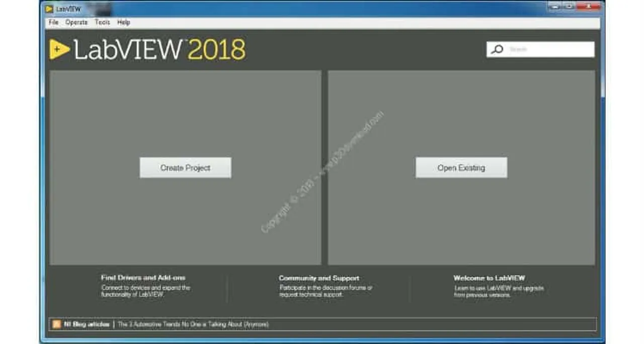
Task: Close the LabVIEW window
Action: pyautogui.click(x=589, y=6)
